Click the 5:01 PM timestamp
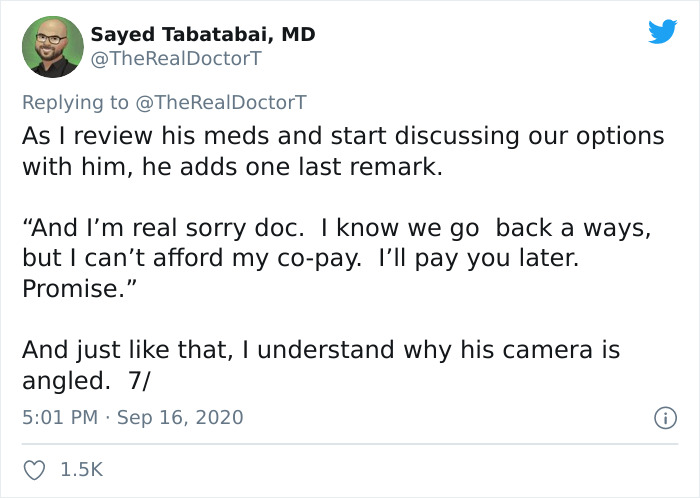Image resolution: width=700 pixels, height=498 pixels. (58, 417)
